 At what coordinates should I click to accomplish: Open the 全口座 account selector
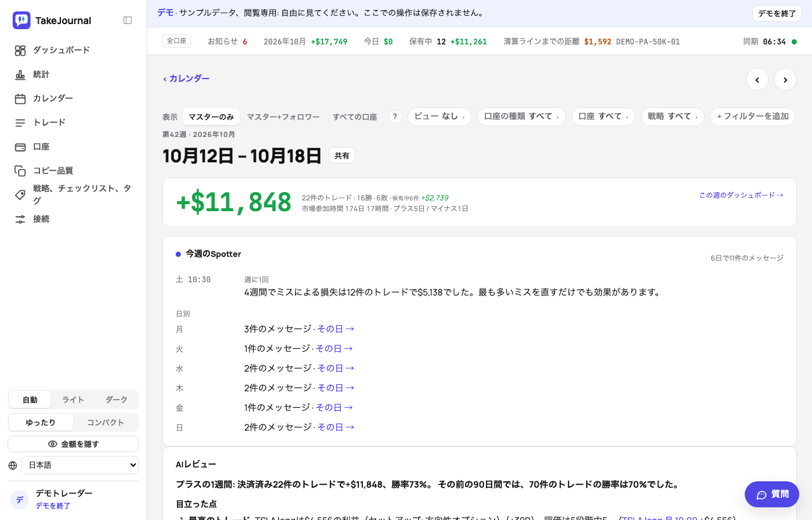(176, 41)
